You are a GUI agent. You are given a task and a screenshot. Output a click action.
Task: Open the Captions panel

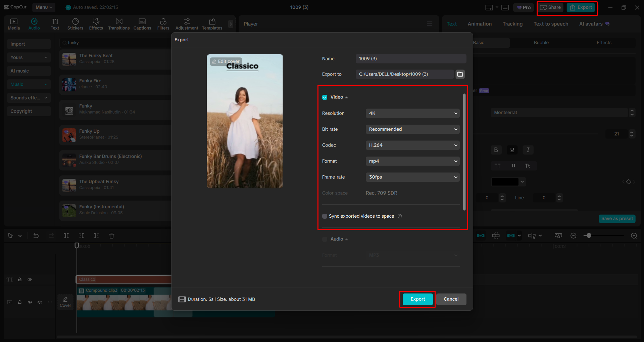[x=142, y=24]
